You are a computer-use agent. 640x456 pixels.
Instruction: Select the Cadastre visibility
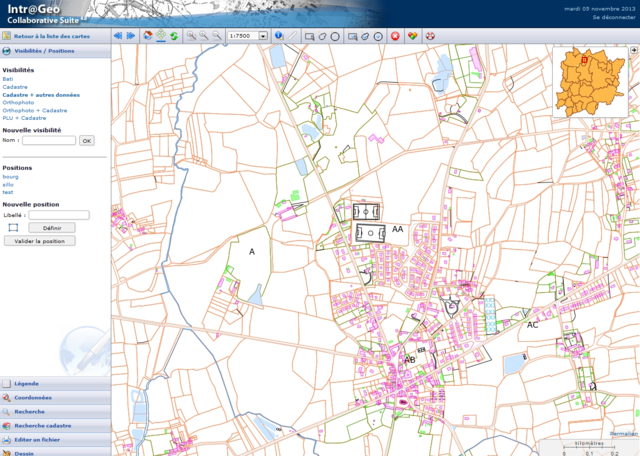pyautogui.click(x=15, y=87)
